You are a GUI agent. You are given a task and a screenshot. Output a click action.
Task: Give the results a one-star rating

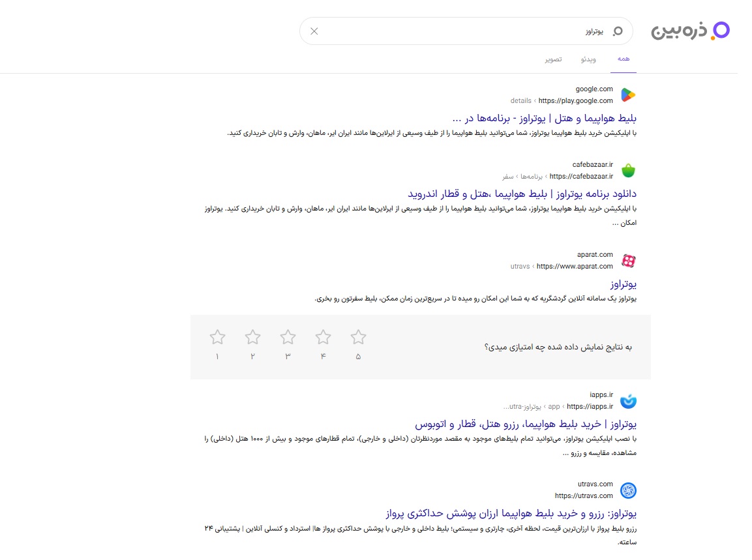pos(217,338)
